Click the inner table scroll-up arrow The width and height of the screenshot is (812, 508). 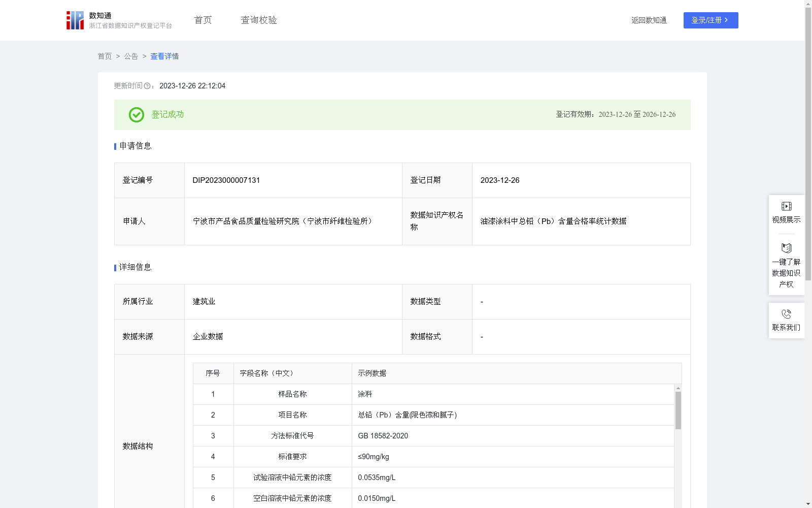coord(678,388)
